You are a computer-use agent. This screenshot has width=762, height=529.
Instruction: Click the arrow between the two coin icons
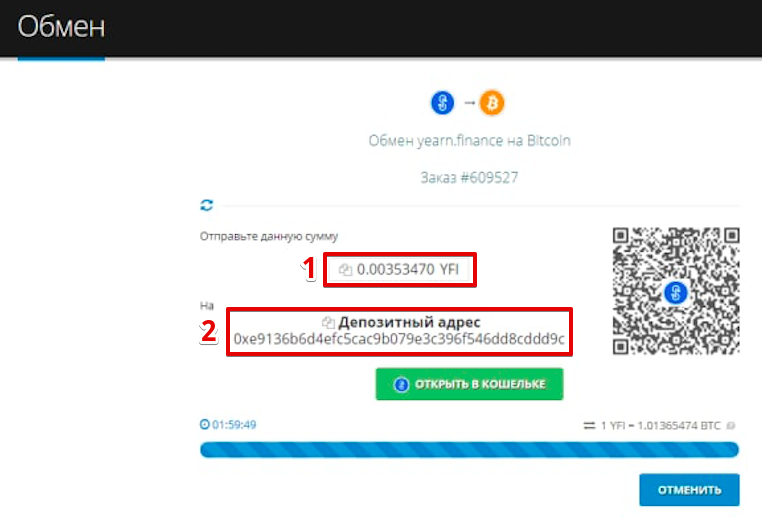468,102
